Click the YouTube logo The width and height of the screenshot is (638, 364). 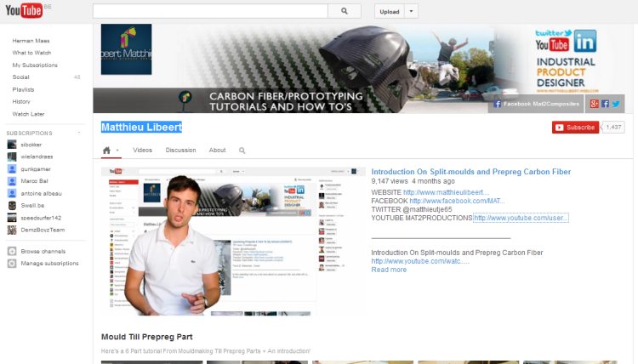click(x=24, y=10)
